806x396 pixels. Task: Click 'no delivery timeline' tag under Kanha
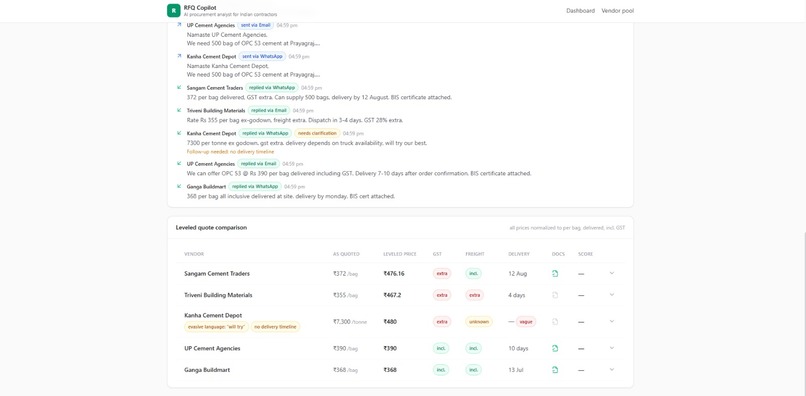[276, 327]
